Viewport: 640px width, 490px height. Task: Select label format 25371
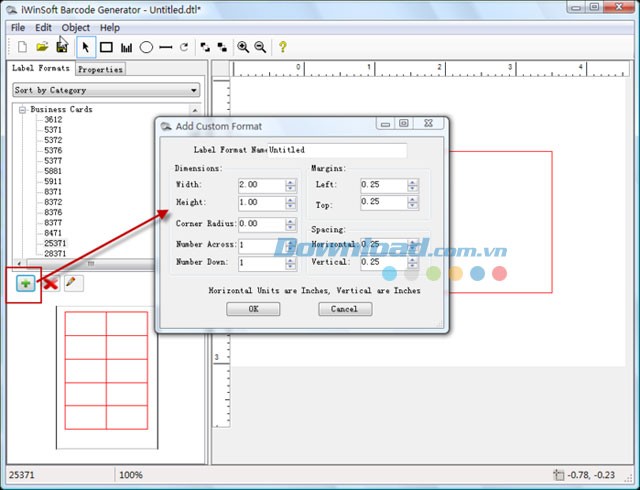click(x=55, y=243)
